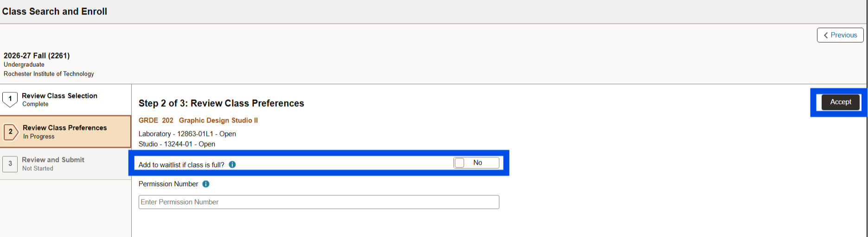Select the Review Class Preferences step
This screenshot has width=868, height=237.
(64, 128)
